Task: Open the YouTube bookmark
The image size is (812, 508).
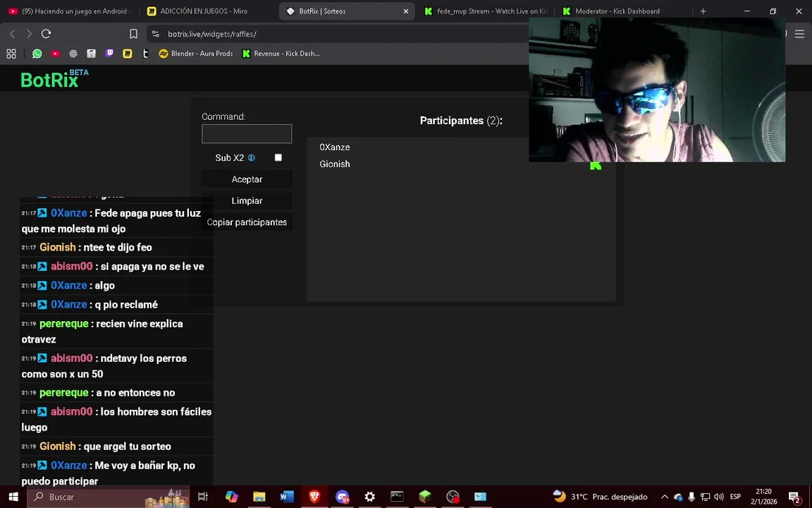Action: 55,54
